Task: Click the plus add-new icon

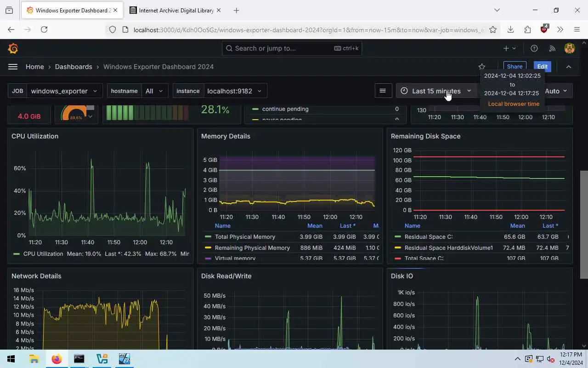Action: (509, 48)
